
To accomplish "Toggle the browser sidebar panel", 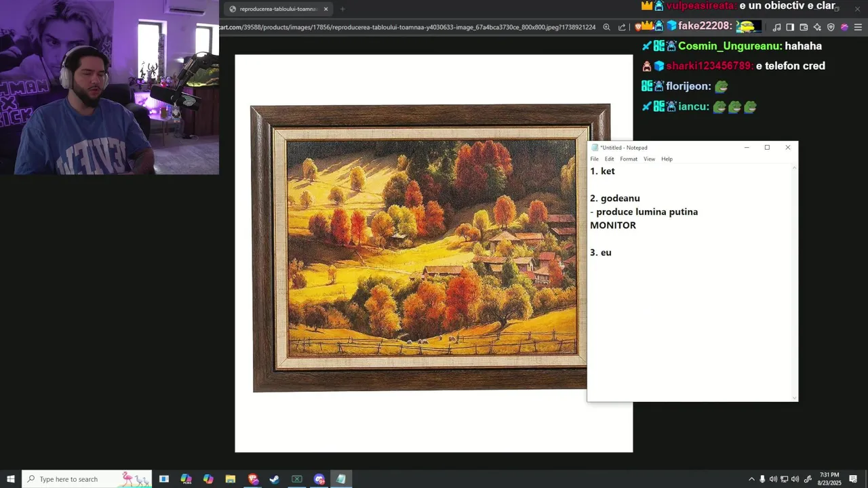I will click(x=790, y=27).
